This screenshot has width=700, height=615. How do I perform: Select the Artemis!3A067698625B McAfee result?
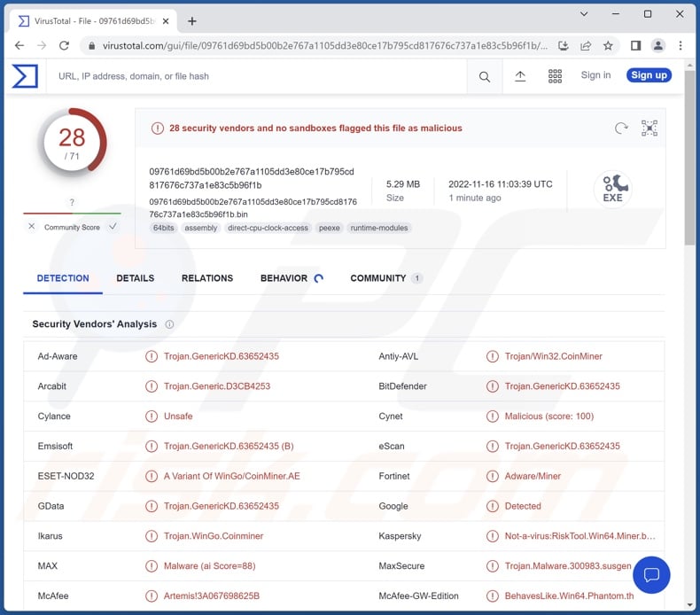pos(212,596)
